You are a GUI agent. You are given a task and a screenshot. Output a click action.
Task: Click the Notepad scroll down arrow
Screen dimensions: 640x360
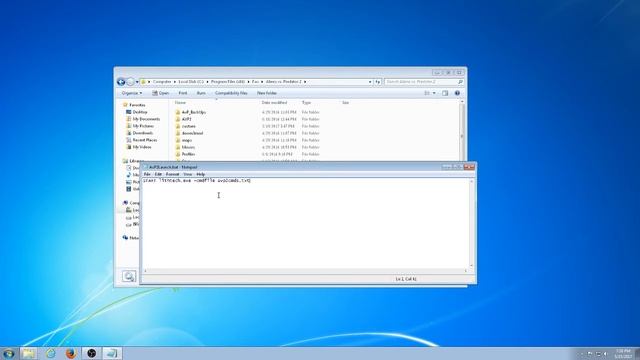point(471,266)
